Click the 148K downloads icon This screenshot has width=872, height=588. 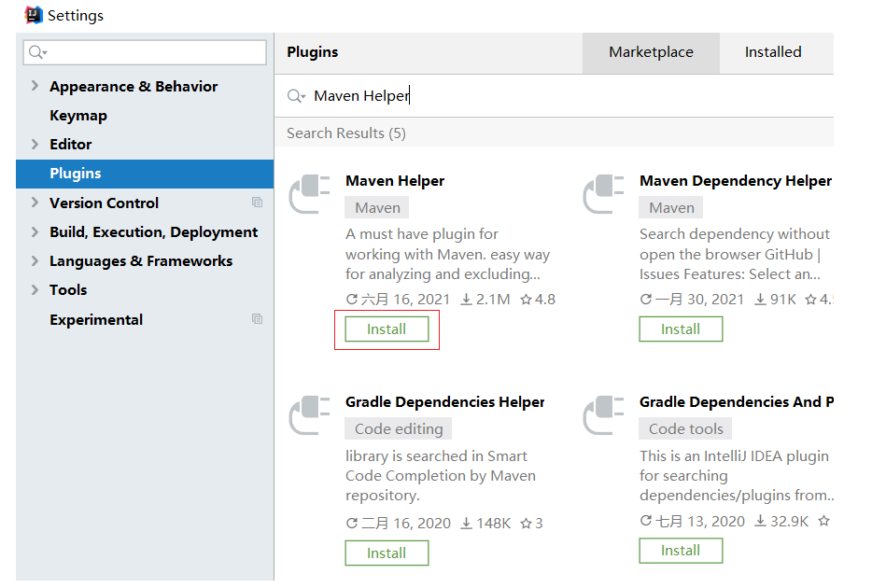467,524
